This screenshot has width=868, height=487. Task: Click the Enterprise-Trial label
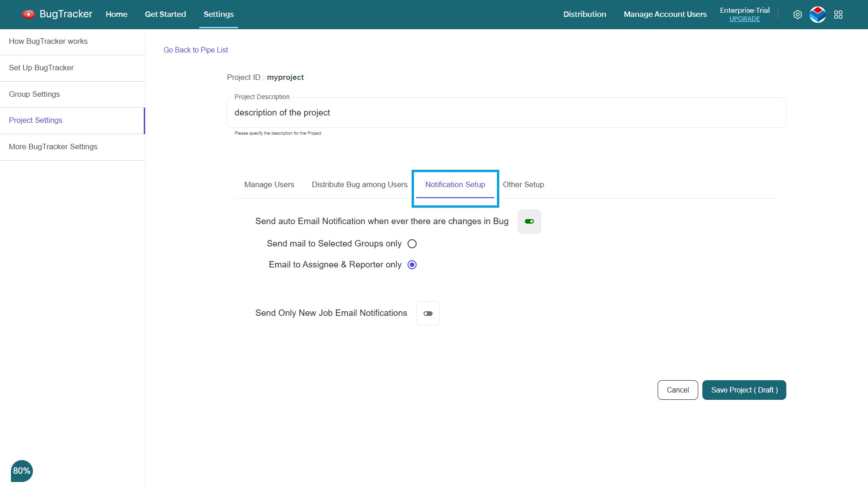[744, 10]
